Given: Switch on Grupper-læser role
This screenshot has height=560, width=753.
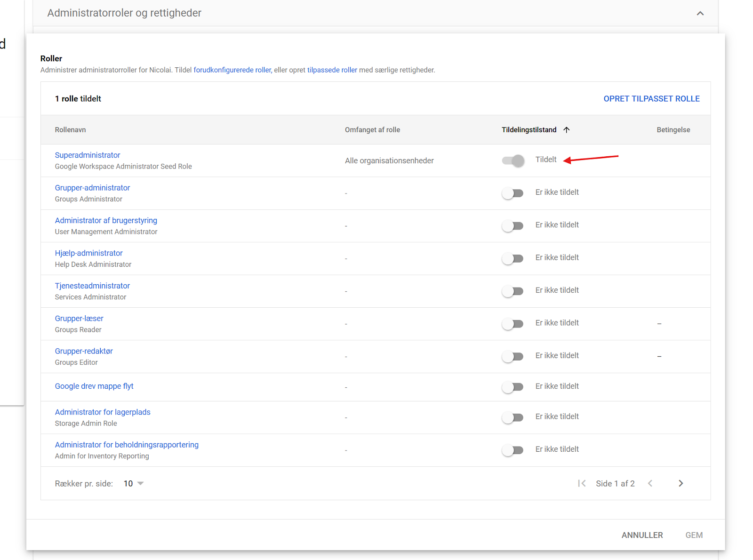Looking at the screenshot, I should 513,324.
